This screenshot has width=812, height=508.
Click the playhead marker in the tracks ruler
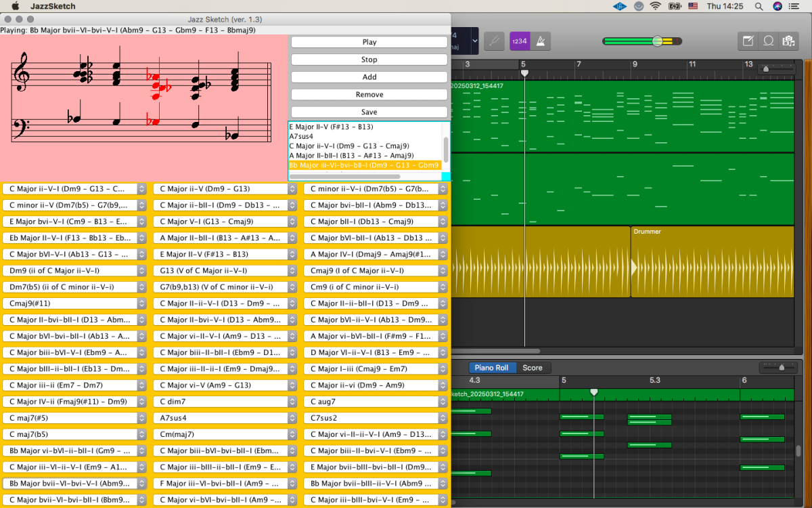524,72
